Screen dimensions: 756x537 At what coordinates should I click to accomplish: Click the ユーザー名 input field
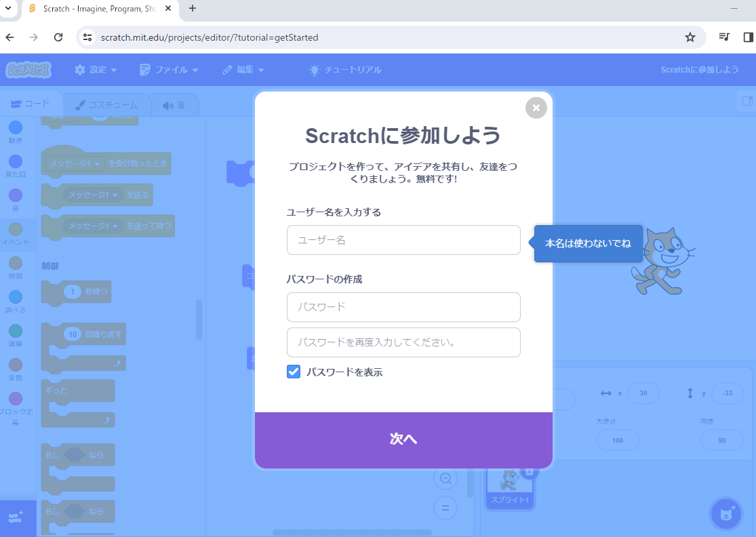[403, 240]
